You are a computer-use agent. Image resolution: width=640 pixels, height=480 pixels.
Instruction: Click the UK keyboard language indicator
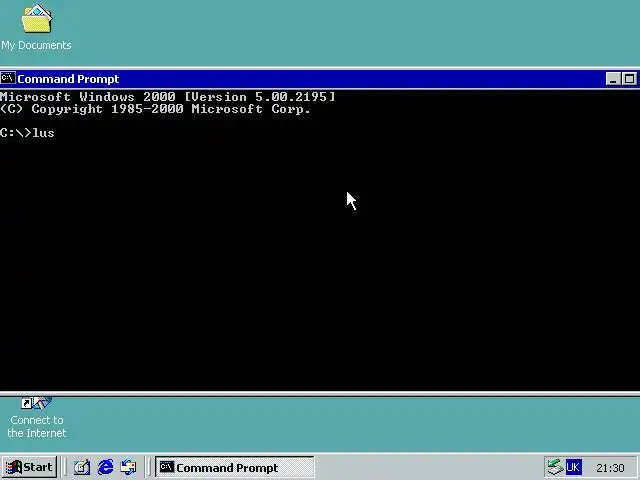coord(573,467)
